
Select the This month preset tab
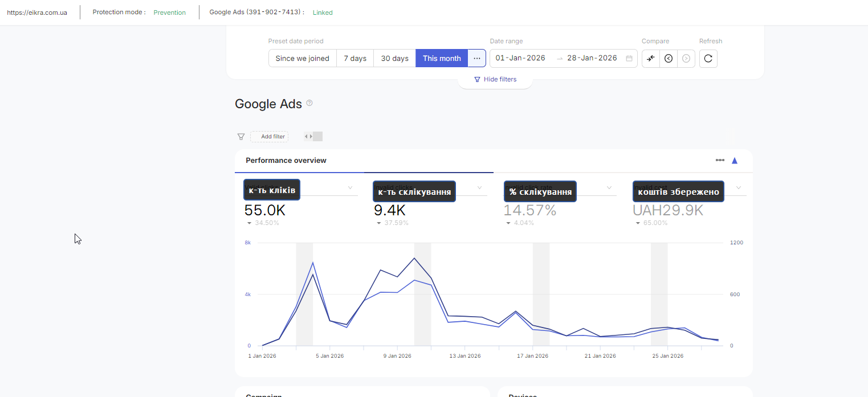pyautogui.click(x=442, y=59)
